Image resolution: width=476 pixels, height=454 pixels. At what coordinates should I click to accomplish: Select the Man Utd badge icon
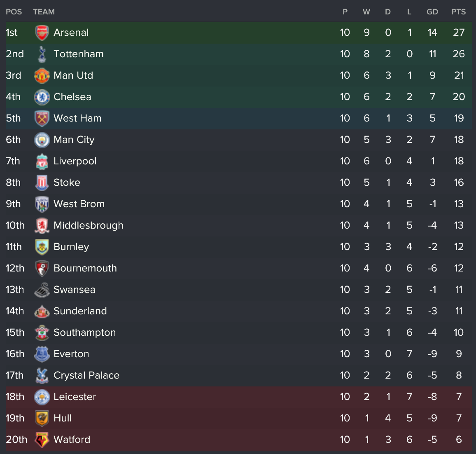[x=42, y=75]
